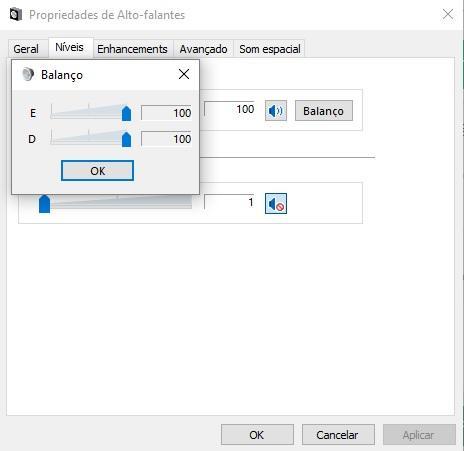Confirm the Balanço dialog with OK

(97, 171)
